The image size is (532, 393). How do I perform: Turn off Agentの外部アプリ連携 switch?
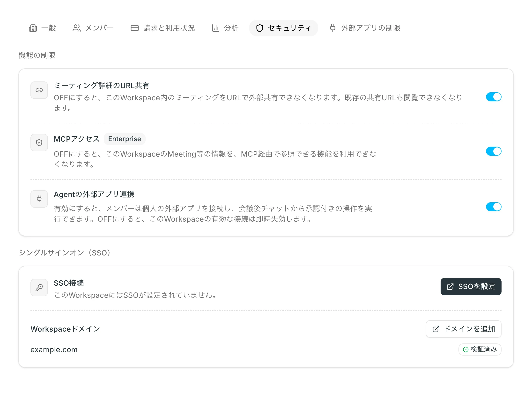pos(494,207)
